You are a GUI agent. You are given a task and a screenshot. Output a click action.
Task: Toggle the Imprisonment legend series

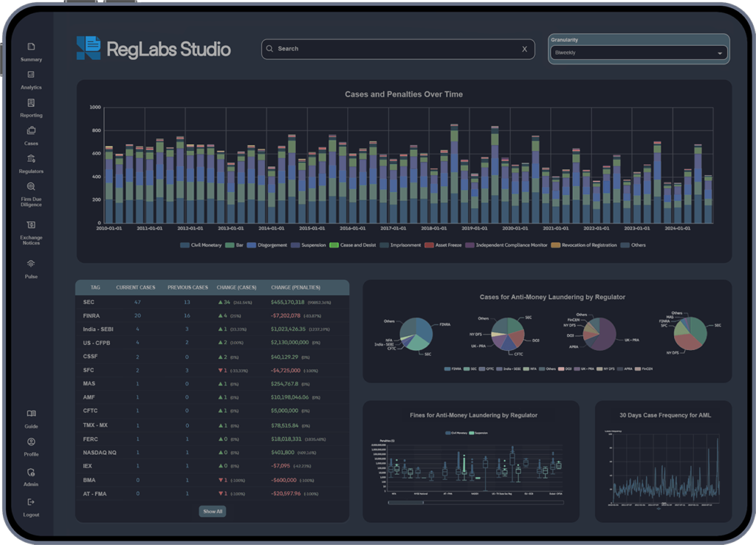pyautogui.click(x=400, y=245)
